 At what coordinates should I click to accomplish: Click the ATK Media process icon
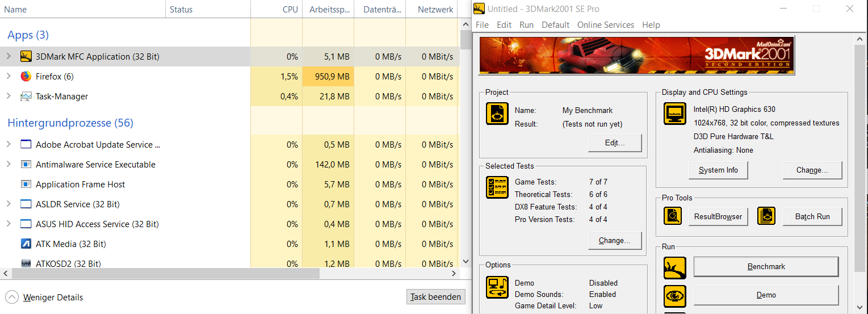[26, 244]
